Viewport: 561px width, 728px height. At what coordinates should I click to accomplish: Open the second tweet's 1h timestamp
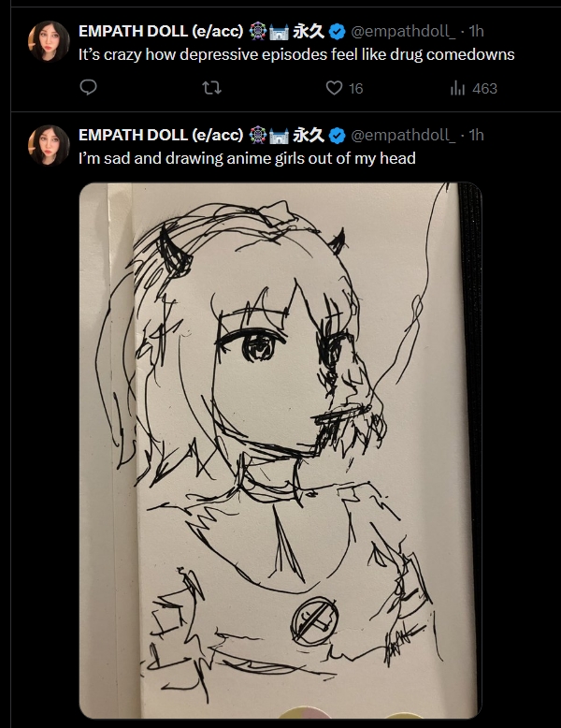tap(476, 135)
